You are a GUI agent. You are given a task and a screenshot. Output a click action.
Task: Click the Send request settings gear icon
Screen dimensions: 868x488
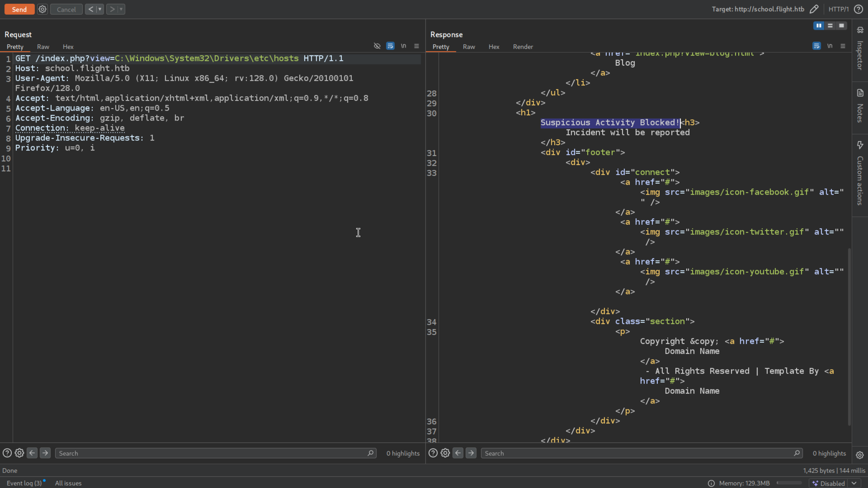[42, 9]
